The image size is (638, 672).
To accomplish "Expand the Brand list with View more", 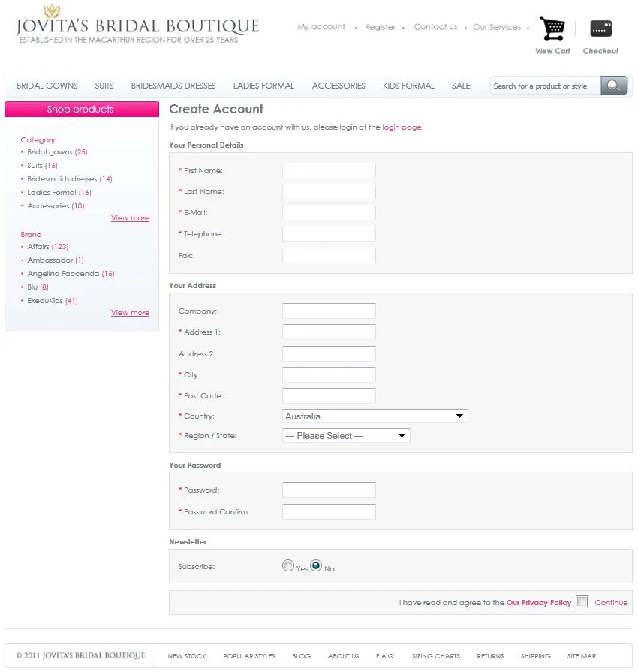I will [x=130, y=313].
